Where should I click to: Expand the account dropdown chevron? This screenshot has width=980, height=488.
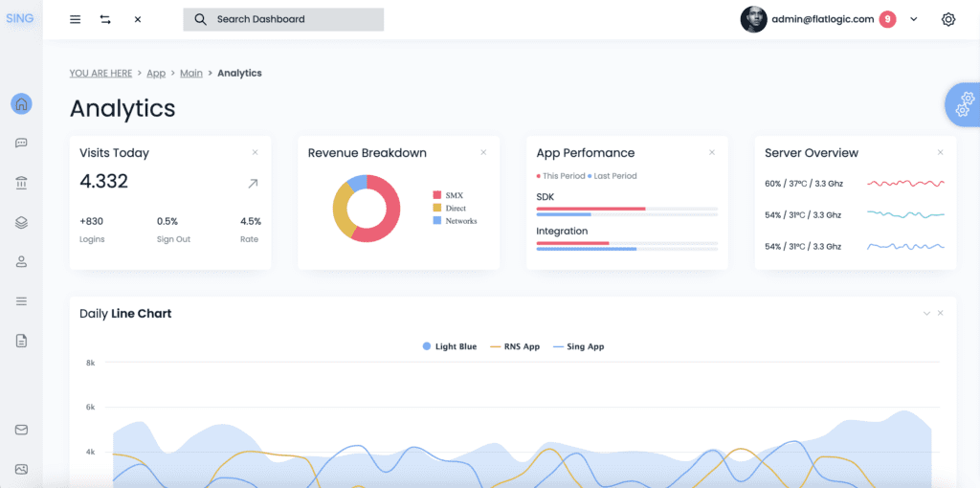914,19
